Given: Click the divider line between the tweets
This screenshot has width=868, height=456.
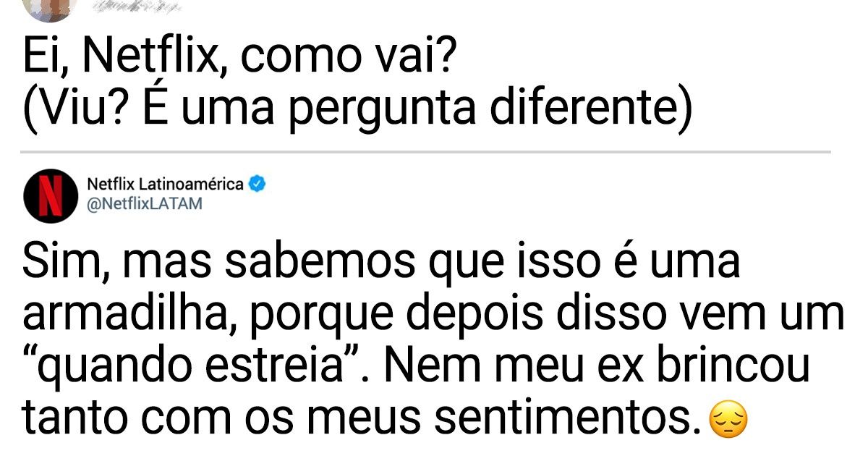Looking at the screenshot, I should pyautogui.click(x=427, y=152).
